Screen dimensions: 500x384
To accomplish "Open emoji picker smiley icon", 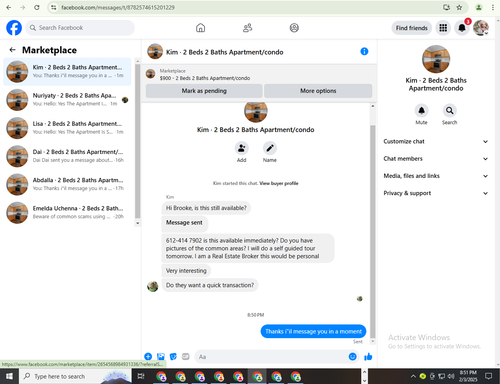I will tap(352, 357).
